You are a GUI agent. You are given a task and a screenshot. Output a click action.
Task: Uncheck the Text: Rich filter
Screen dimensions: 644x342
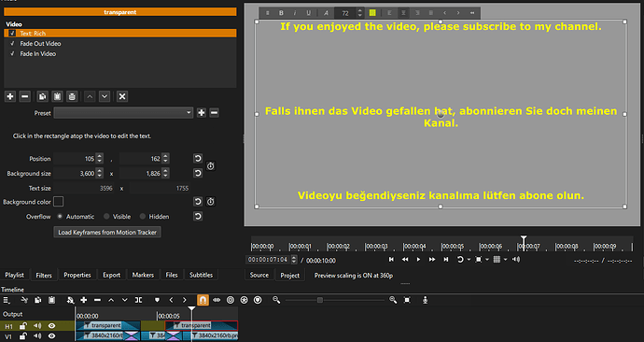coord(12,34)
